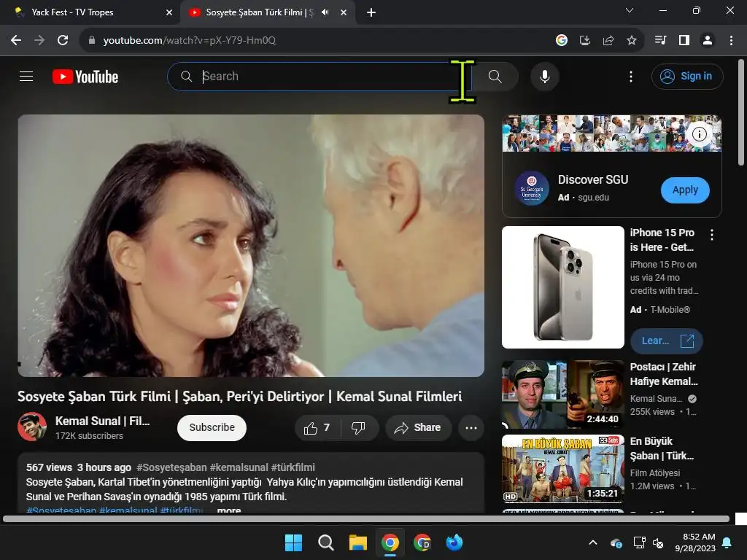This screenshot has height=560, width=747.
Task: Open more actions ellipsis below video
Action: (x=471, y=427)
